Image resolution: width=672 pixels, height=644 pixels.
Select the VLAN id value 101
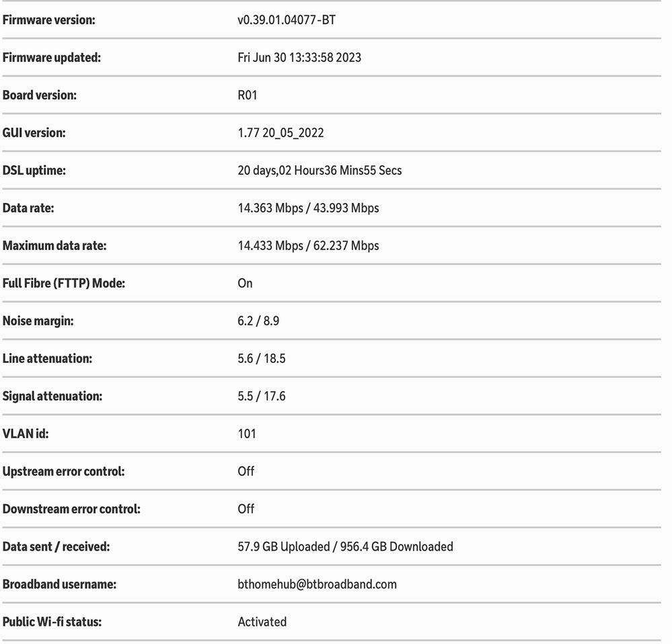(247, 434)
